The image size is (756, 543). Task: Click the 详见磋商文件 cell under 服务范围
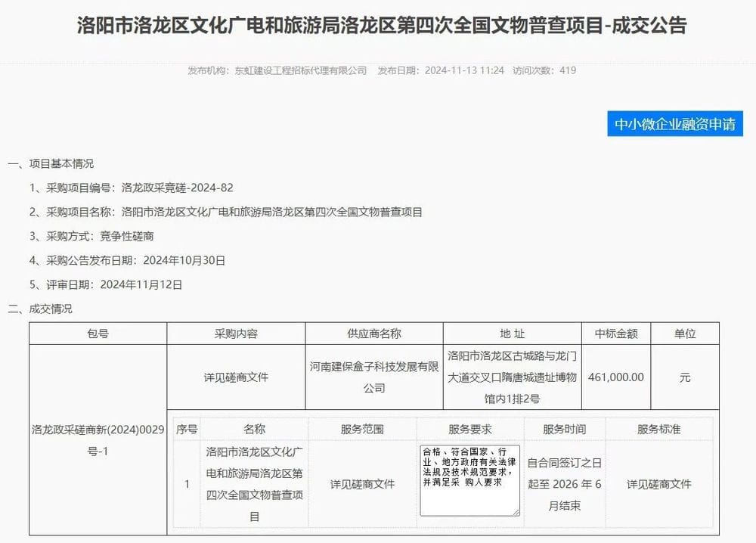362,484
